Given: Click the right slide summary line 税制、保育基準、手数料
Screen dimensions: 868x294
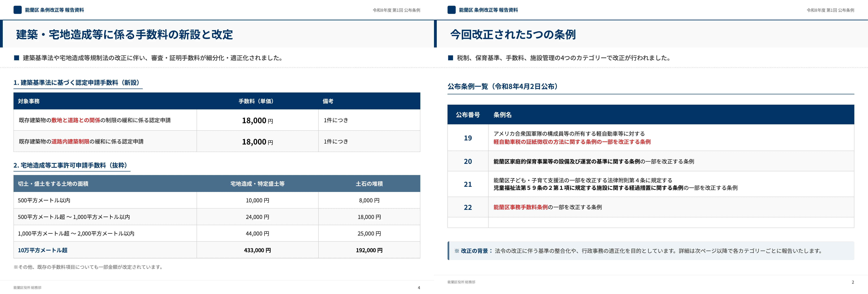Looking at the screenshot, I should [564, 58].
